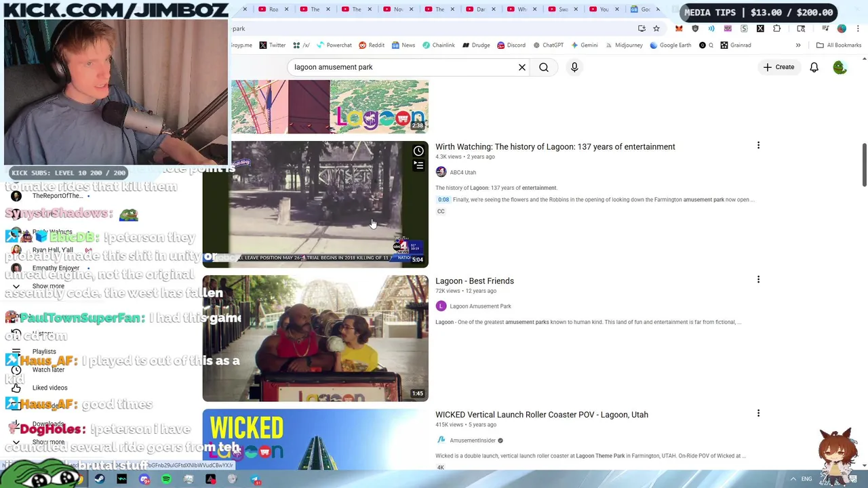Screen dimensions: 868x488
Task: Switch to the 'Goo' Google tab
Action: [645, 9]
